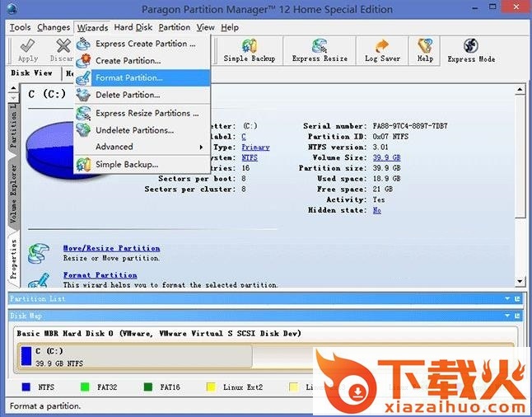Select the C (C:) partition in Disk Map
The width and height of the screenshot is (532, 417).
point(136,357)
